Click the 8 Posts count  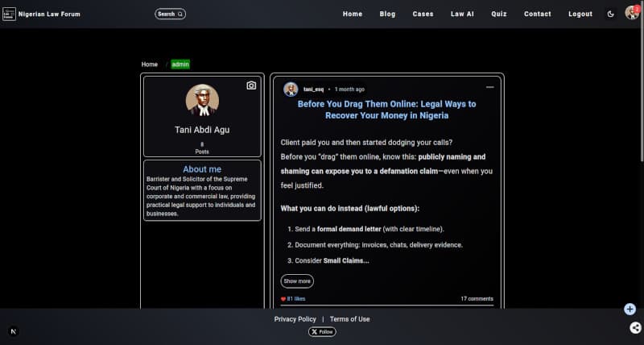(202, 148)
